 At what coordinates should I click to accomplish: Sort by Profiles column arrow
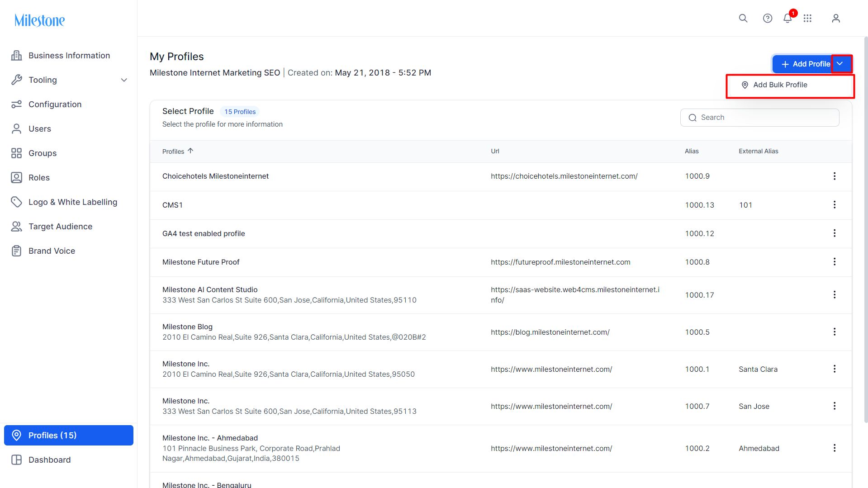click(x=190, y=151)
